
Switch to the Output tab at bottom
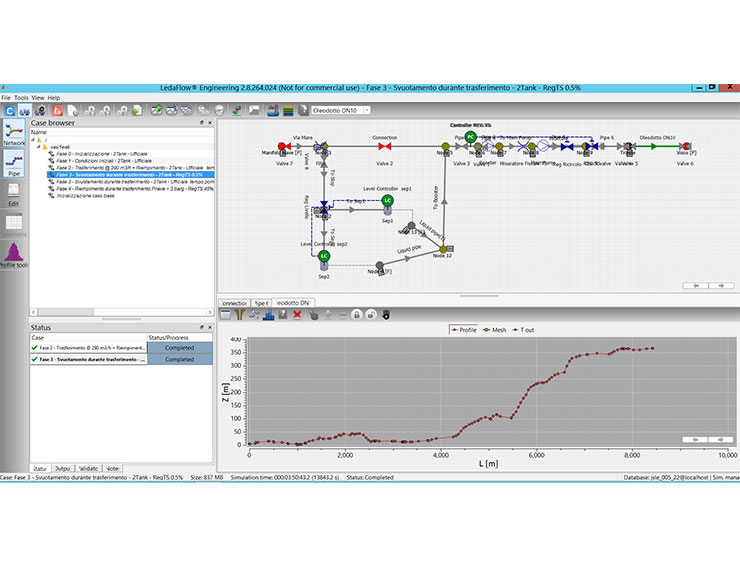(63, 467)
